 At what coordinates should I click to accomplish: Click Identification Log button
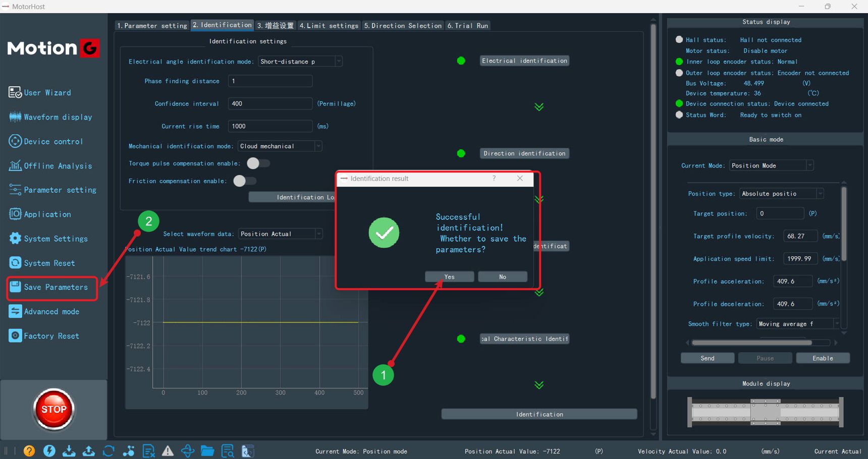(292, 197)
